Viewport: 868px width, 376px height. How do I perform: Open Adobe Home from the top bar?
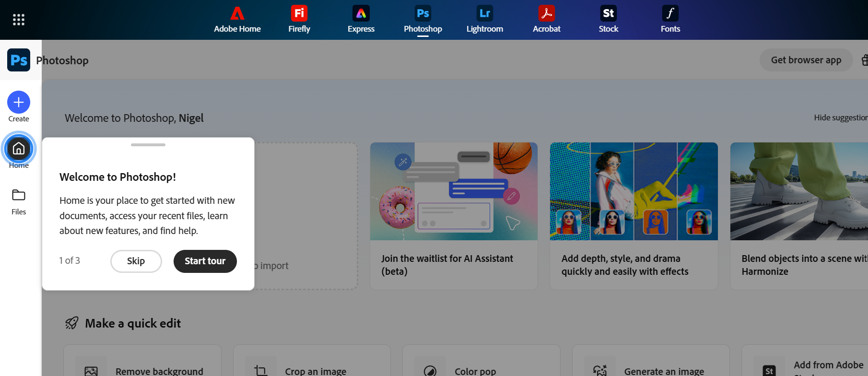click(x=237, y=20)
